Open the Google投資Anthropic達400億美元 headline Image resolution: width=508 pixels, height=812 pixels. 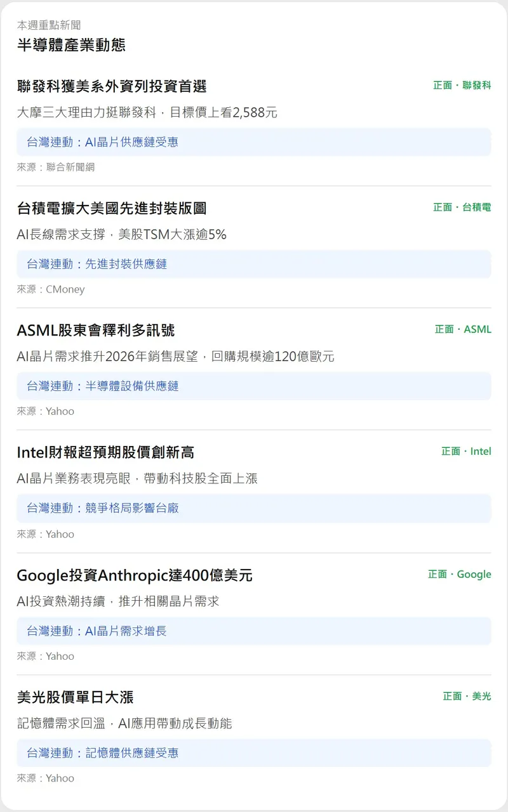pyautogui.click(x=135, y=575)
